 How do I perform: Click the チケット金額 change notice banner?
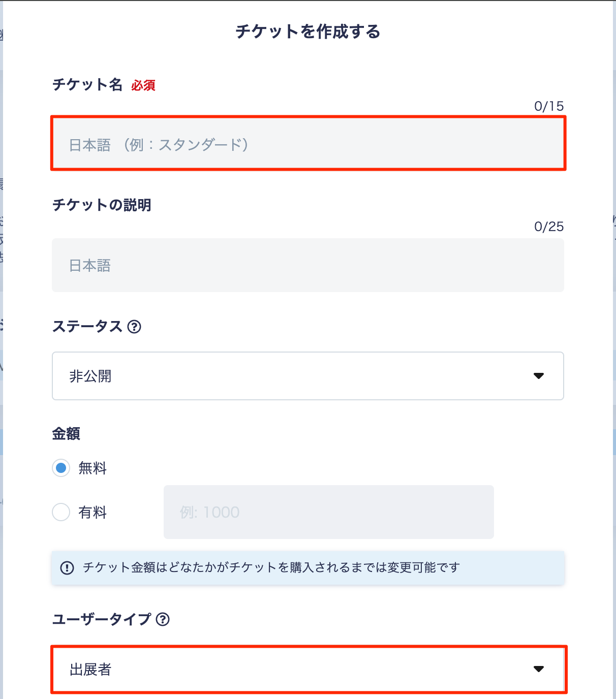point(308,567)
